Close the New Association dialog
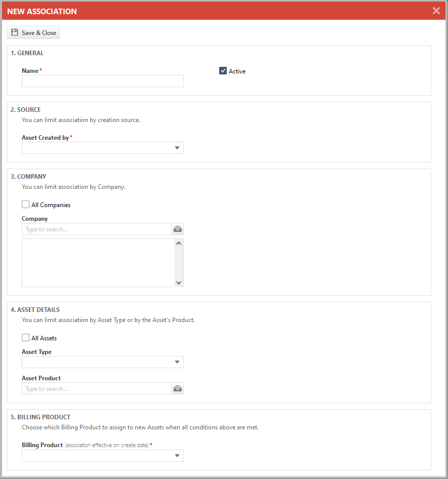448x479 pixels. 436,11
